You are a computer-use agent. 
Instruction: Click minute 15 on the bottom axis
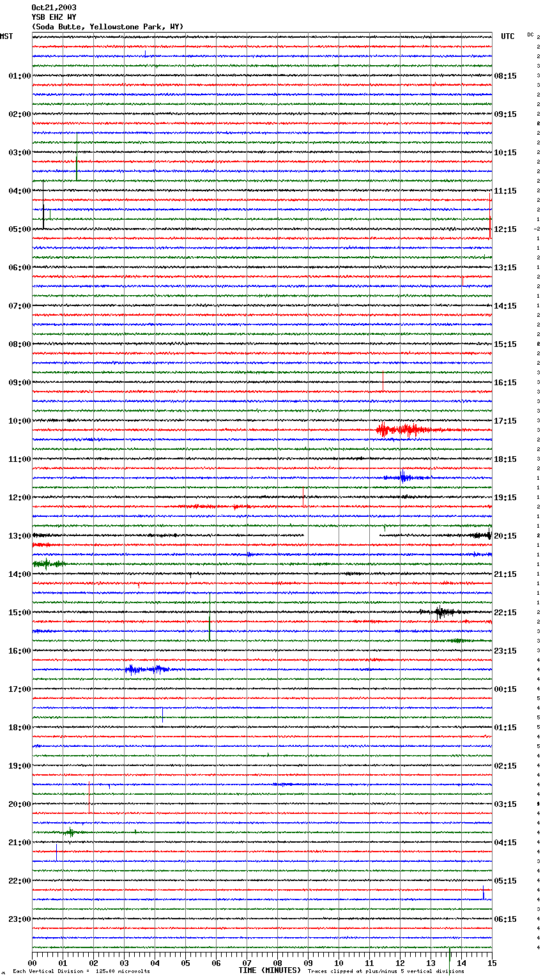492,963
